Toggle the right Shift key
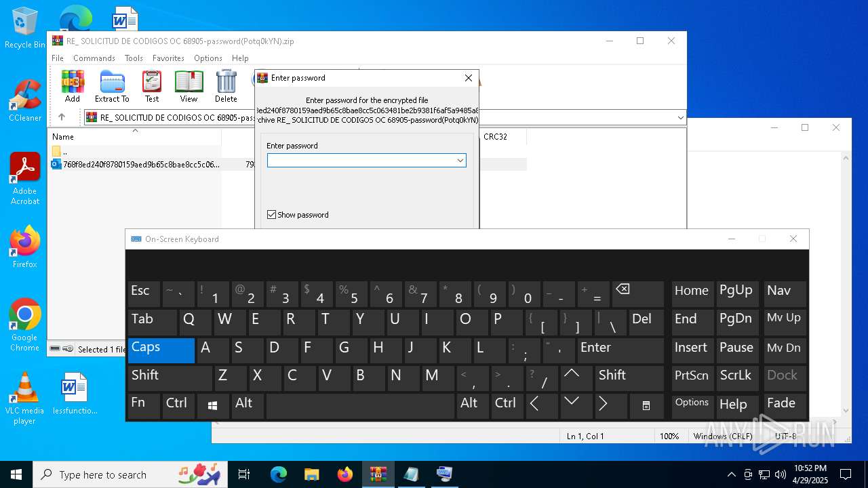Screen dimensions: 868x488 629,378
